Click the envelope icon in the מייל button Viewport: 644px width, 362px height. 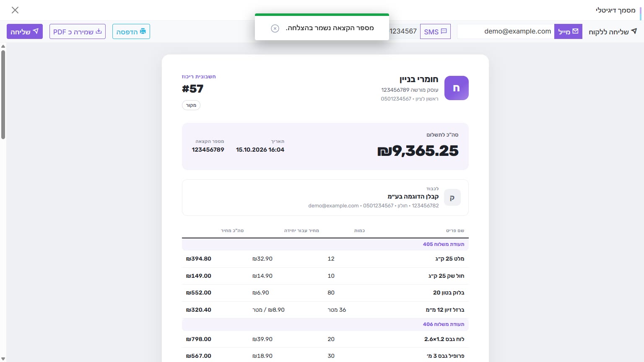tap(575, 31)
